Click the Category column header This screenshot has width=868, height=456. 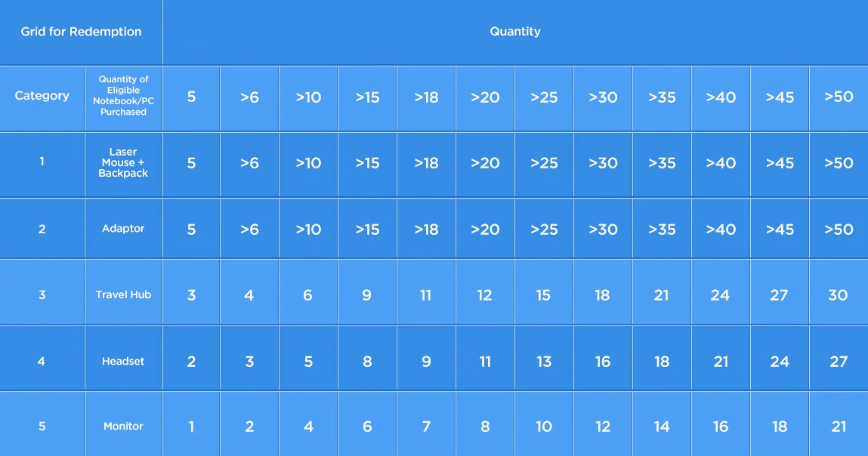point(42,98)
